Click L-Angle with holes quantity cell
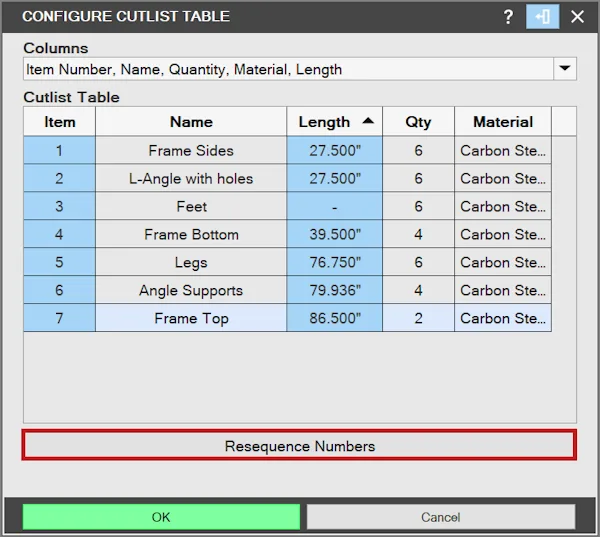This screenshot has width=600, height=537. pyautogui.click(x=418, y=178)
